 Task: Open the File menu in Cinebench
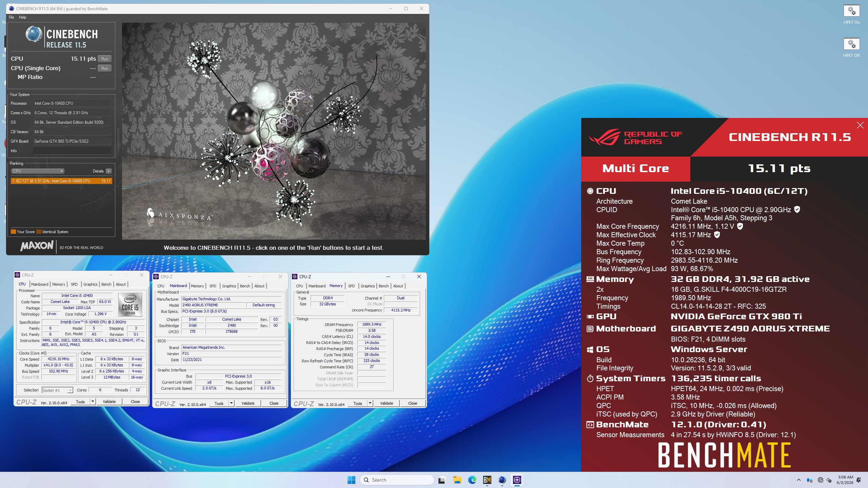(x=12, y=17)
